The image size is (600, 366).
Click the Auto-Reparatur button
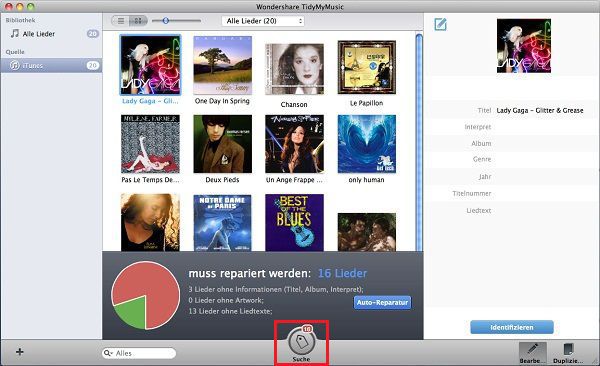(382, 302)
